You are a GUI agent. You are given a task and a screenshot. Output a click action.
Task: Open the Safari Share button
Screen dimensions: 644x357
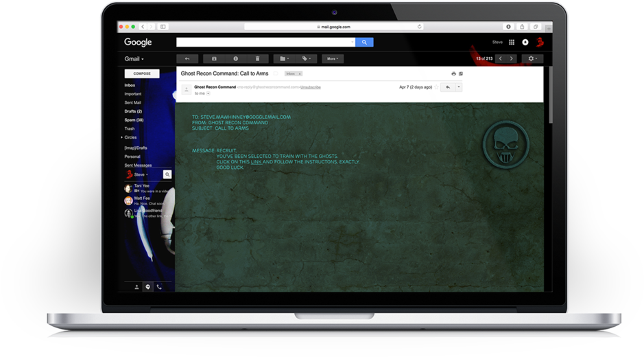click(x=522, y=27)
